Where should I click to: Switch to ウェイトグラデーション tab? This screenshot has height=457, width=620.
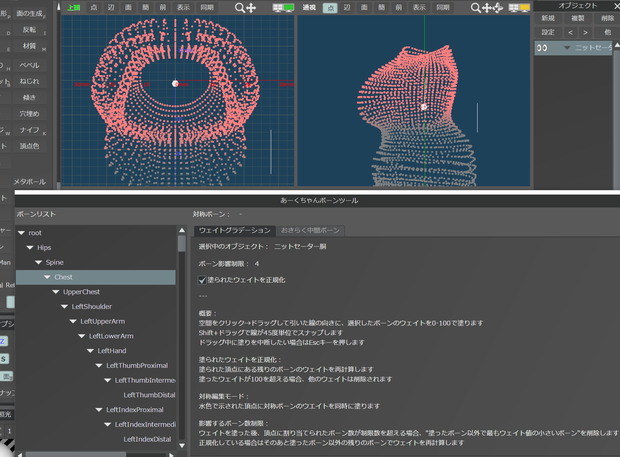click(235, 230)
